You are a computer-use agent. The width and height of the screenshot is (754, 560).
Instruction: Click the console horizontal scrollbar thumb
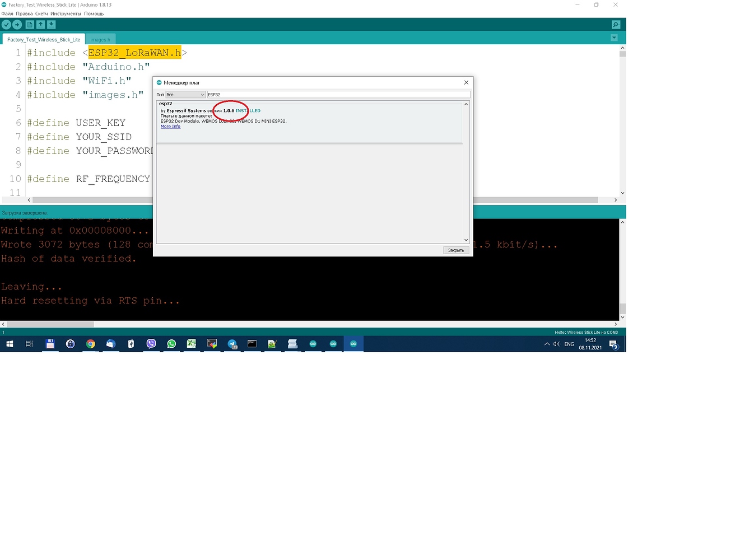[x=50, y=324]
